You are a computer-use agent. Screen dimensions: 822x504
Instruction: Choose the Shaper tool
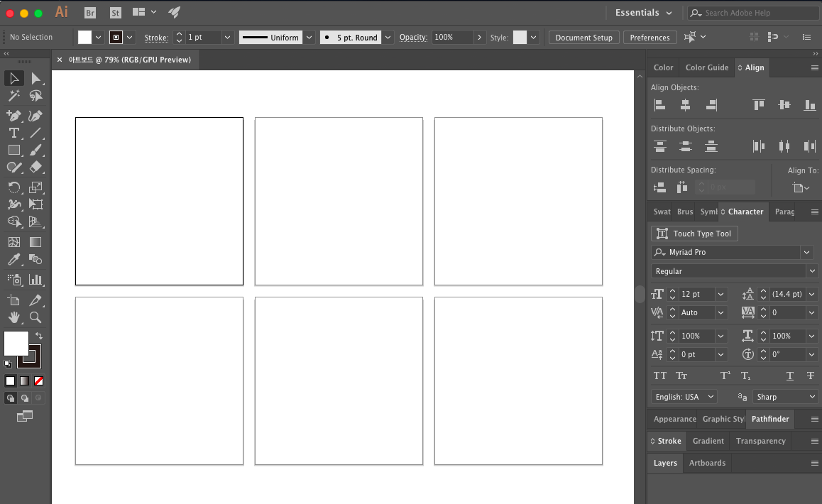(x=14, y=168)
